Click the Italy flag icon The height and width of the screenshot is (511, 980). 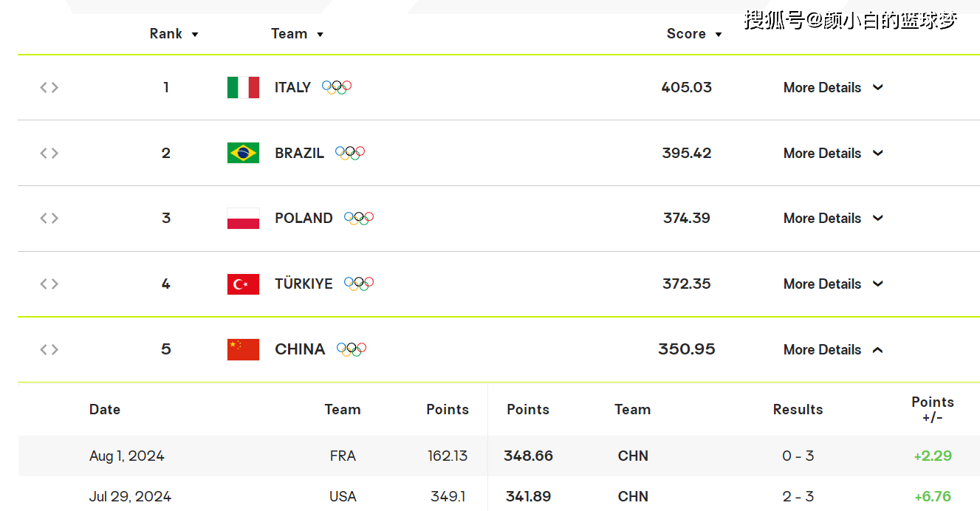tap(243, 87)
